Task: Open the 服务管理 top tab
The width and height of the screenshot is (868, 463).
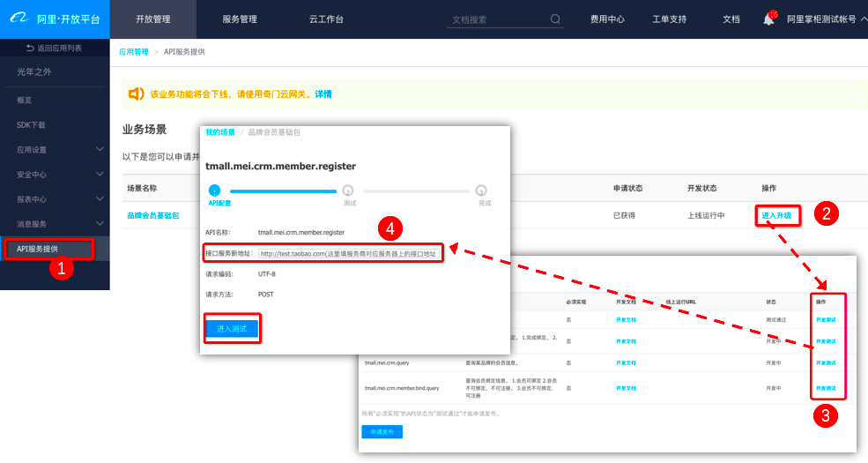Action: tap(240, 19)
